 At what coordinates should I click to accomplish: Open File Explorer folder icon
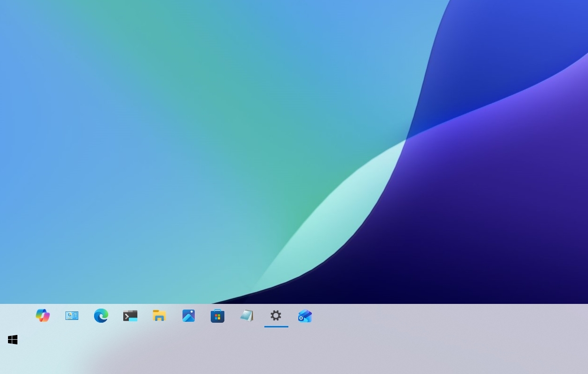pyautogui.click(x=159, y=315)
